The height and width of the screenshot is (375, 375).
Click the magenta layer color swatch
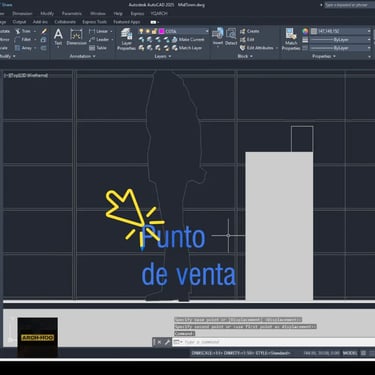(x=162, y=31)
